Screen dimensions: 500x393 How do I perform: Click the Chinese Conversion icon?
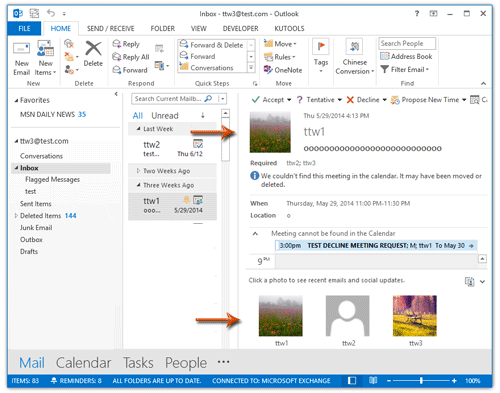point(354,47)
